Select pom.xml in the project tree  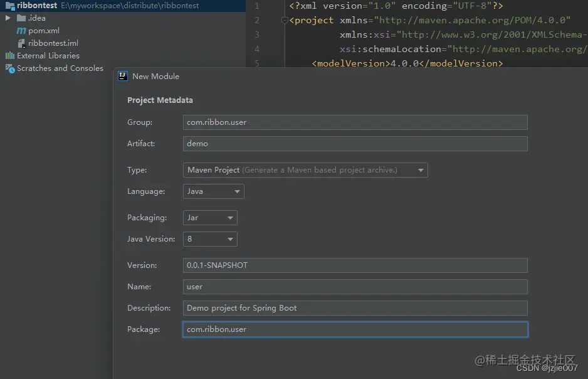click(44, 31)
